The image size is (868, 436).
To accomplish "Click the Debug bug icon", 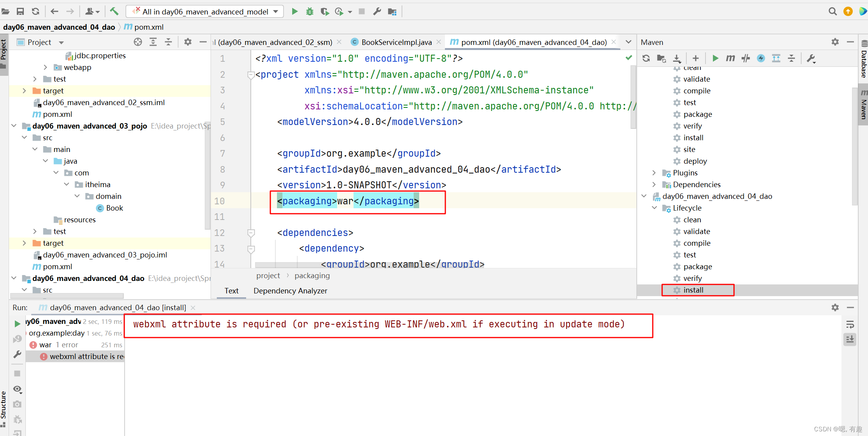I will tap(310, 11).
